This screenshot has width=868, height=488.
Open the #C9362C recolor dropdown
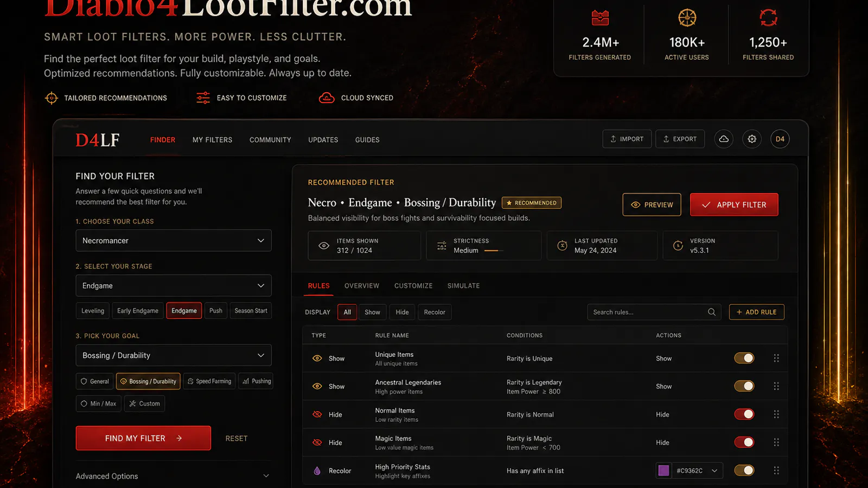pyautogui.click(x=699, y=471)
